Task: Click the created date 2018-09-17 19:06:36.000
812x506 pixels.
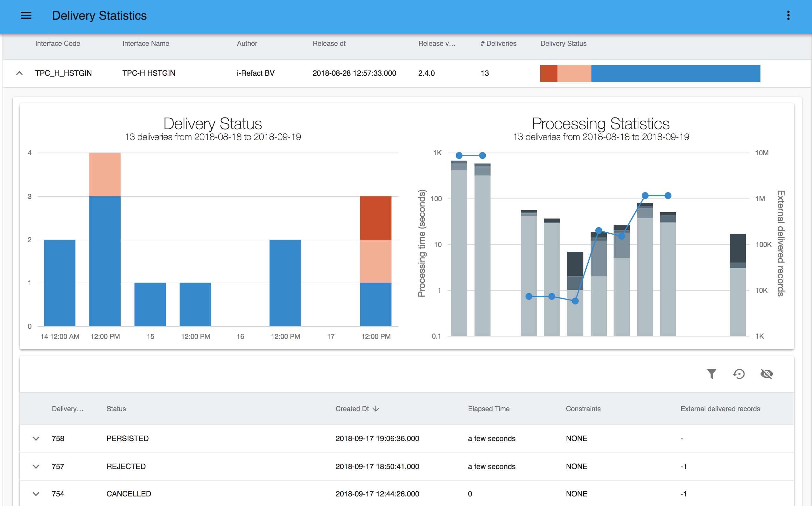Action: tap(377, 439)
